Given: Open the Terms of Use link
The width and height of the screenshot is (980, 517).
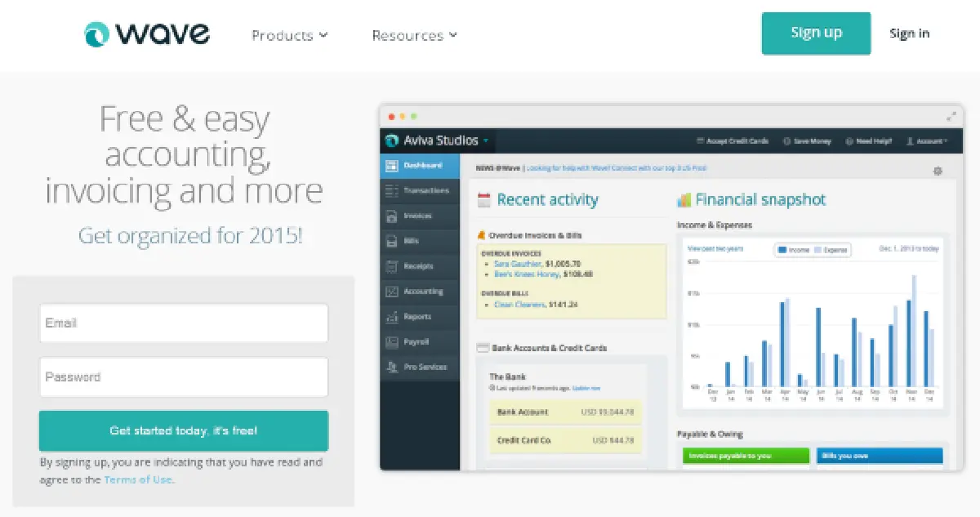Looking at the screenshot, I should 138,480.
